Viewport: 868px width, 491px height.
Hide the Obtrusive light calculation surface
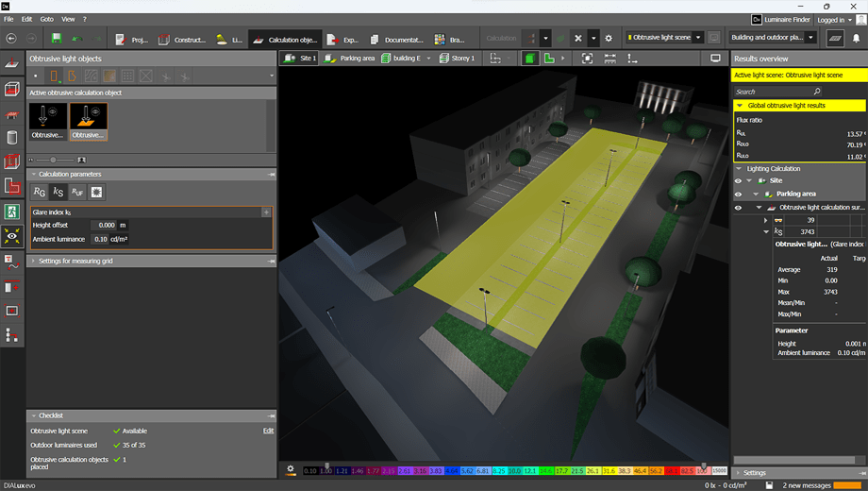tap(738, 208)
